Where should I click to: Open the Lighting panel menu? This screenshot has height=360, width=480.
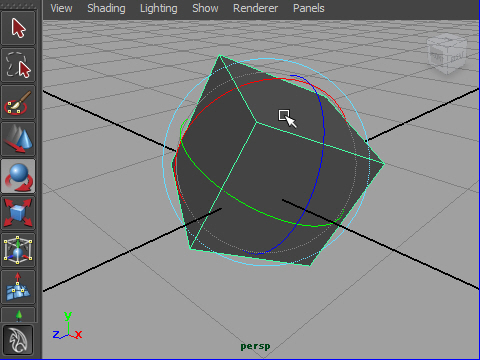(159, 8)
